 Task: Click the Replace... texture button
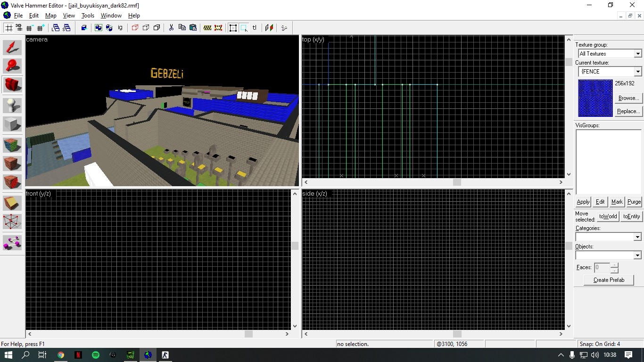[x=628, y=111]
